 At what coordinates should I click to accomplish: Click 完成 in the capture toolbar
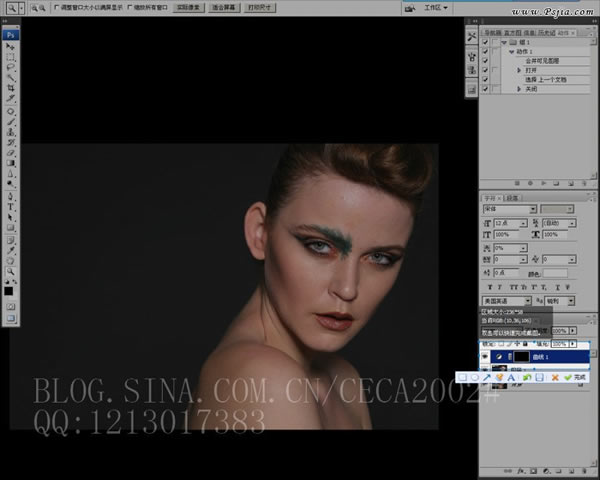(x=576, y=377)
